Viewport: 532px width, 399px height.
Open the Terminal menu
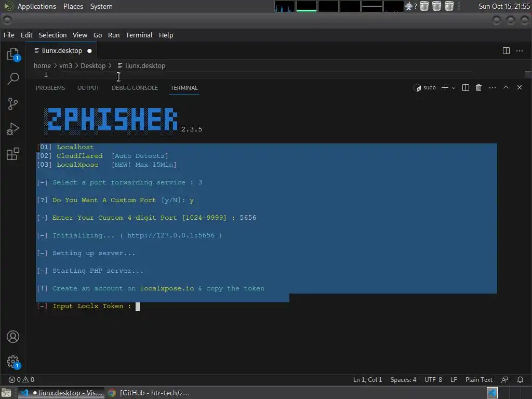139,35
